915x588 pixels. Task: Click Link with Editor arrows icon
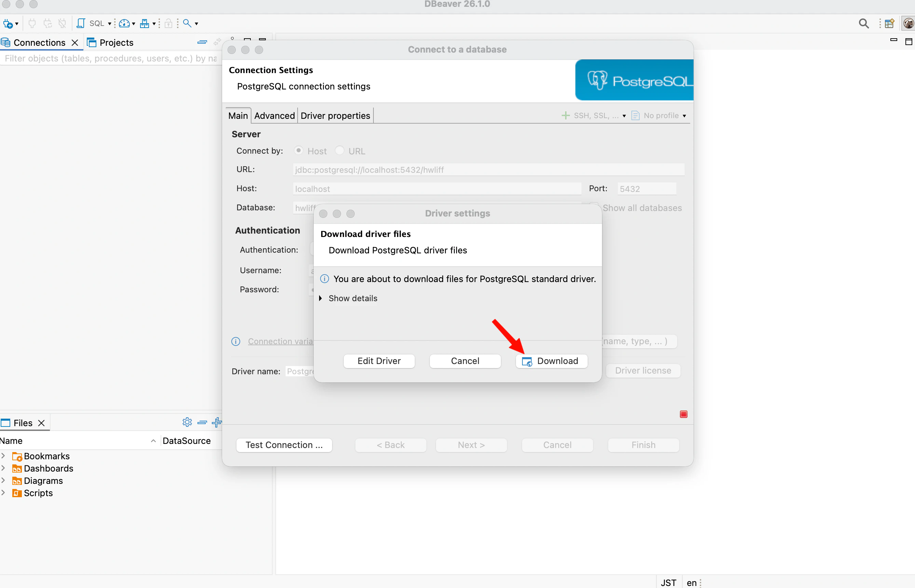coord(217,42)
